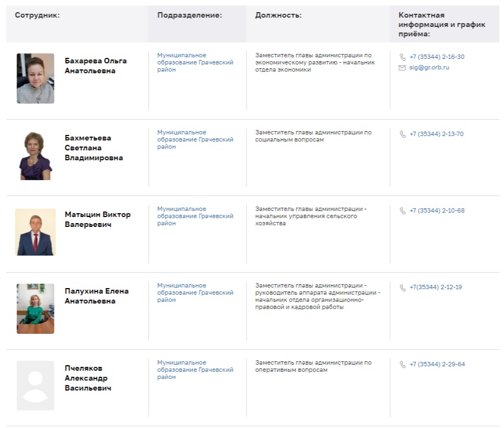Click phone icon beside +7(35344) 2-12-19
The image size is (504, 428).
click(x=403, y=288)
